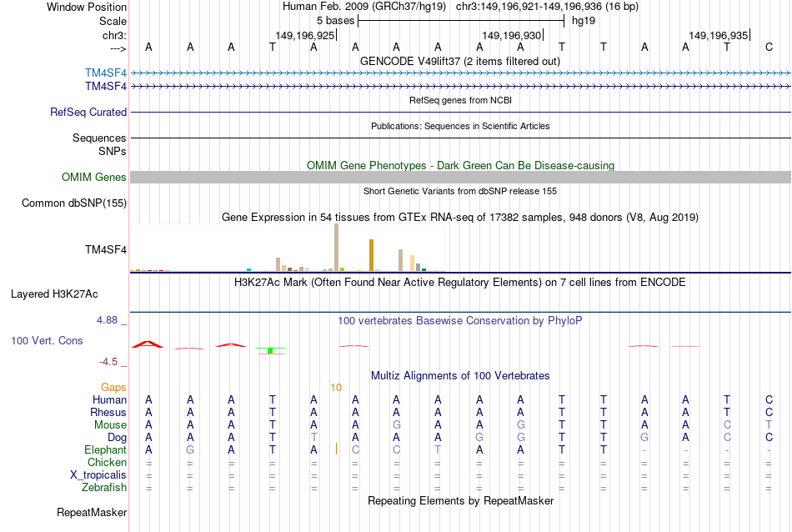Select the Chicken alignment row label
This screenshot has width=792, height=532.
pyautogui.click(x=107, y=462)
